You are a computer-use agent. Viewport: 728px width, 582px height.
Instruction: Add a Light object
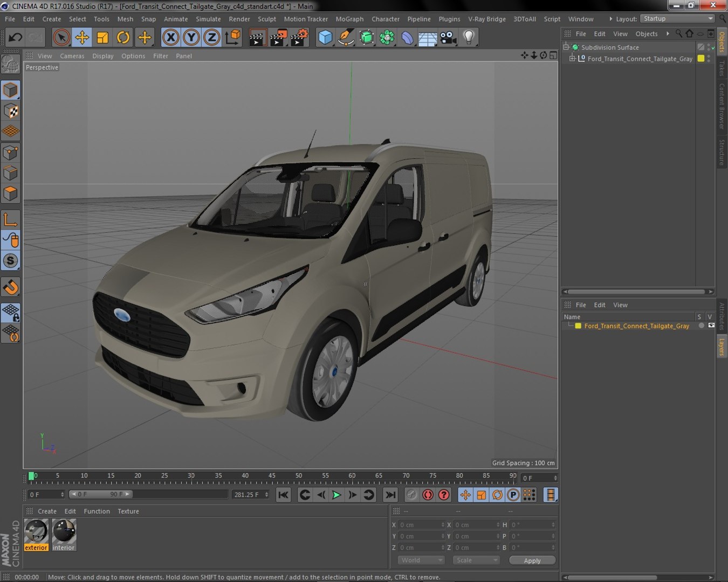469,37
